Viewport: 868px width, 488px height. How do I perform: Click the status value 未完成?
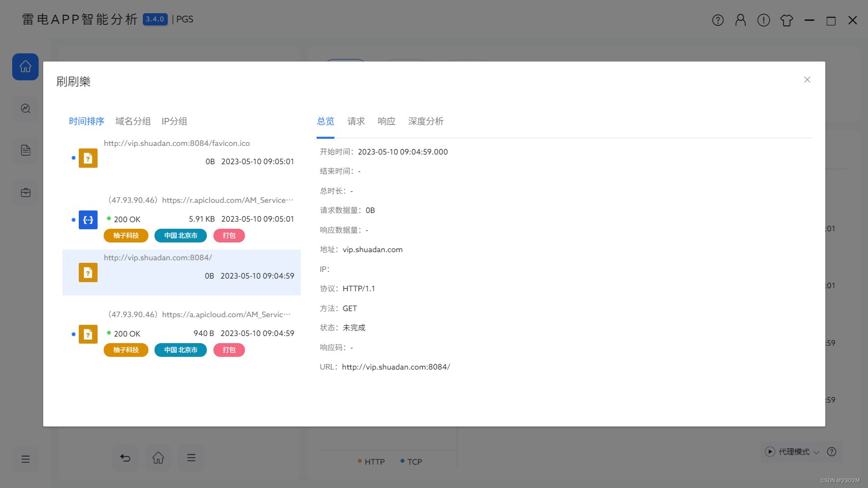pyautogui.click(x=354, y=328)
